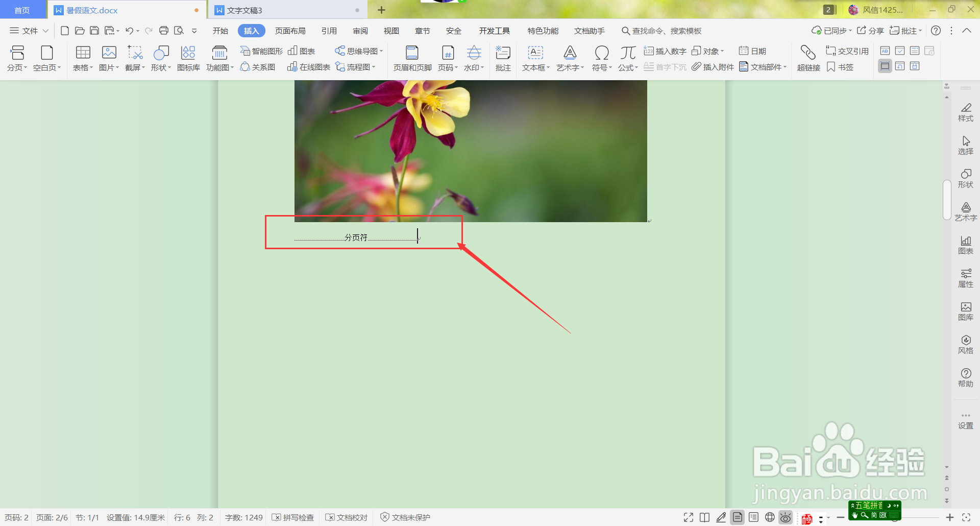Click the 批注 comment insert icon

click(503, 53)
